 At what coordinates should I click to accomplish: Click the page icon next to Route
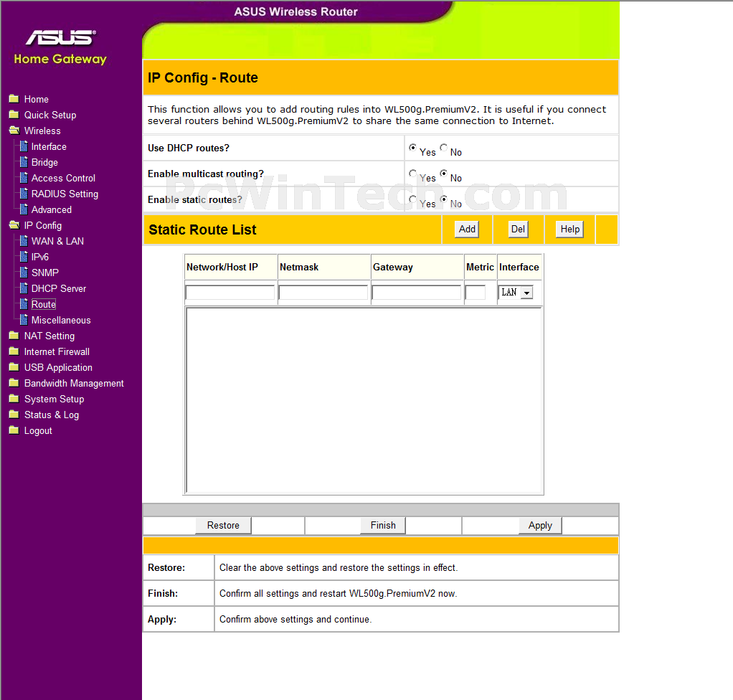coord(24,304)
